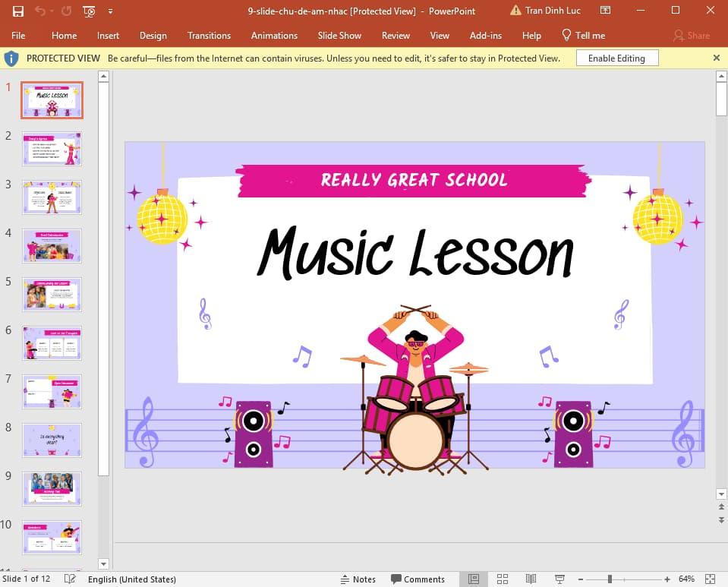Image resolution: width=728 pixels, height=587 pixels.
Task: Open the File menu
Action: [x=18, y=36]
